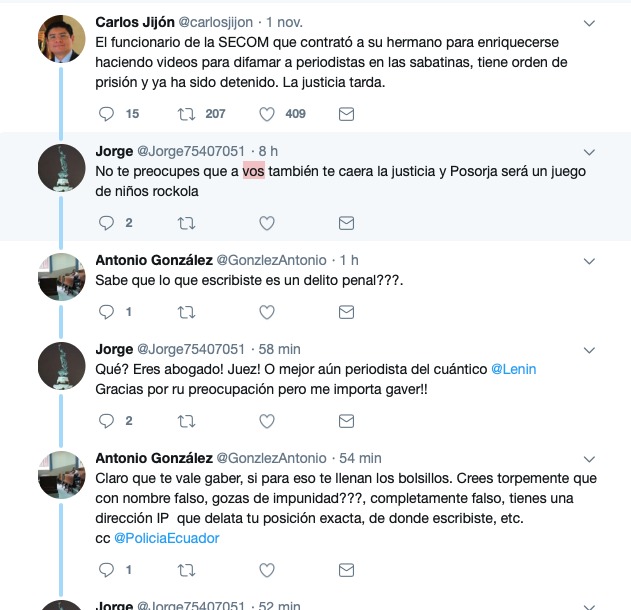Reply to Carlos Jijón's tweet
The height and width of the screenshot is (610, 631).
(106, 114)
